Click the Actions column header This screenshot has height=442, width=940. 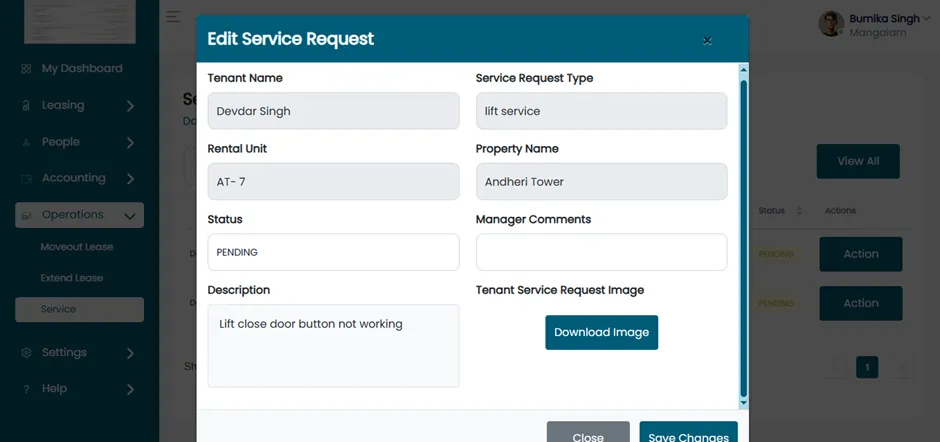(x=840, y=211)
